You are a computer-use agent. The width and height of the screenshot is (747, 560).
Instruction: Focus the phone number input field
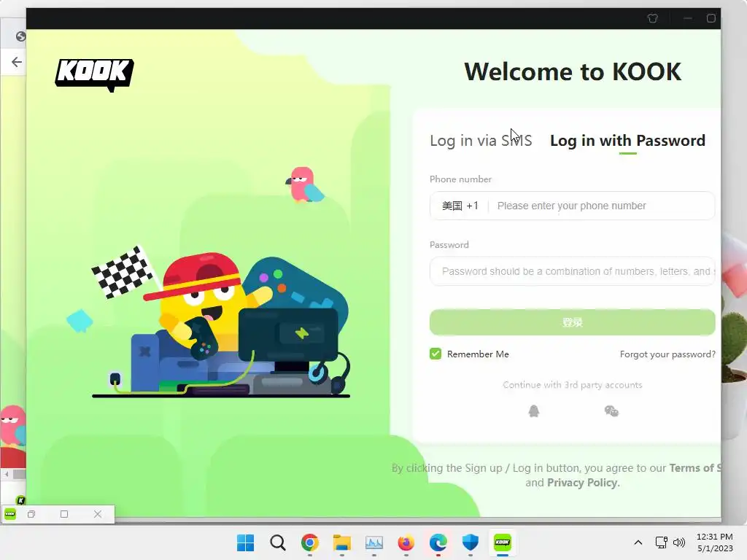(x=602, y=206)
